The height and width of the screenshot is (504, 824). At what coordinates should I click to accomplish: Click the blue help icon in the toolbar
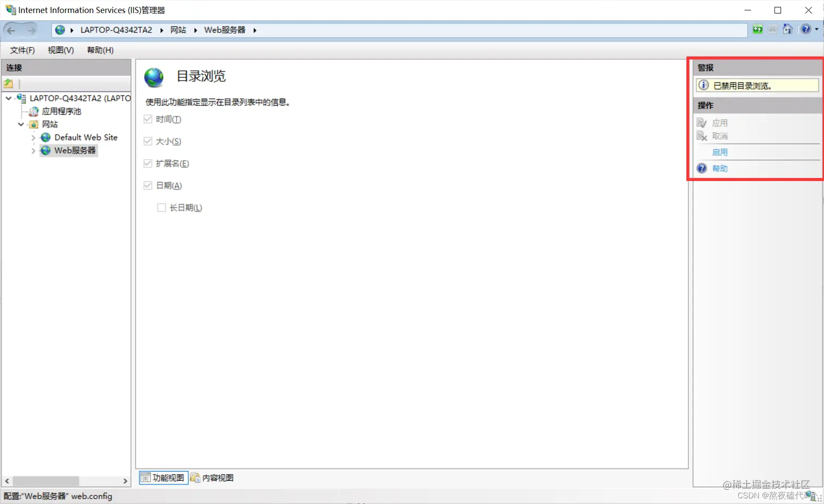(x=805, y=29)
